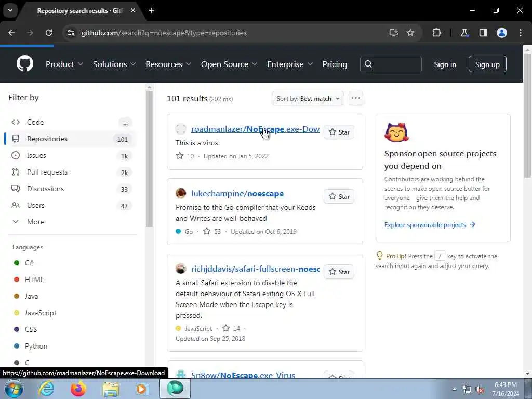The height and width of the screenshot is (399, 532).
Task: Expand the Open Source menu
Action: pyautogui.click(x=229, y=64)
